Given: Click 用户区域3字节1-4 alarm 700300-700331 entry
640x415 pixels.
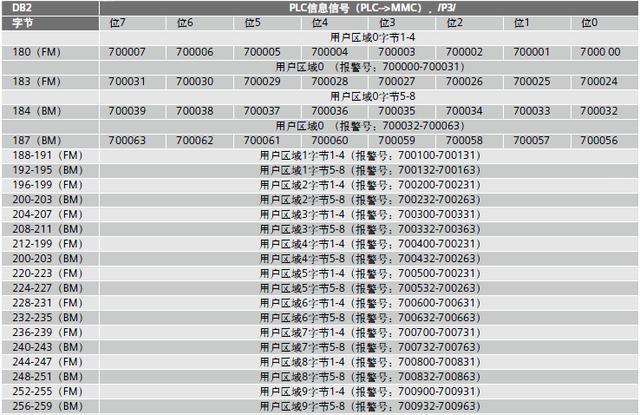Looking at the screenshot, I should pos(370,214).
